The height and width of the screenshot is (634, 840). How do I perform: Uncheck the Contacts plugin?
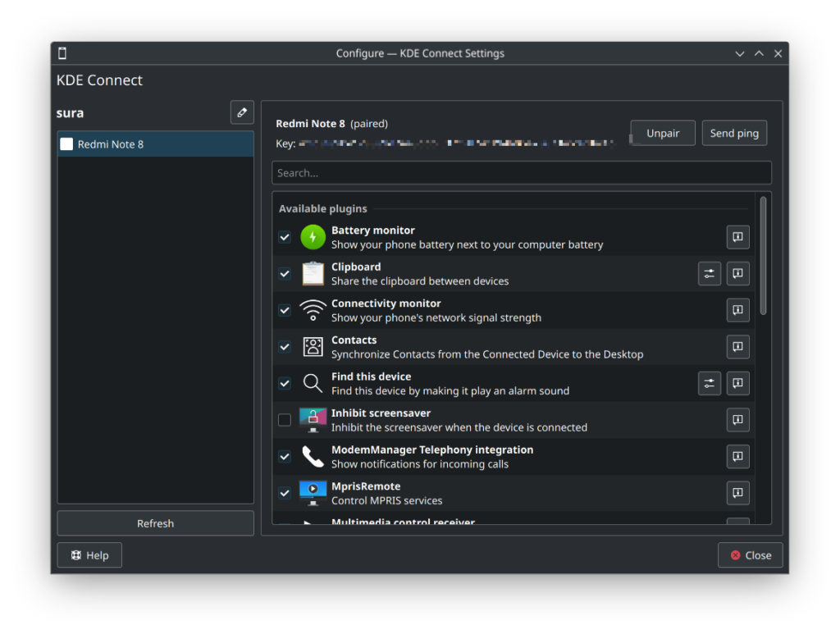coord(285,346)
